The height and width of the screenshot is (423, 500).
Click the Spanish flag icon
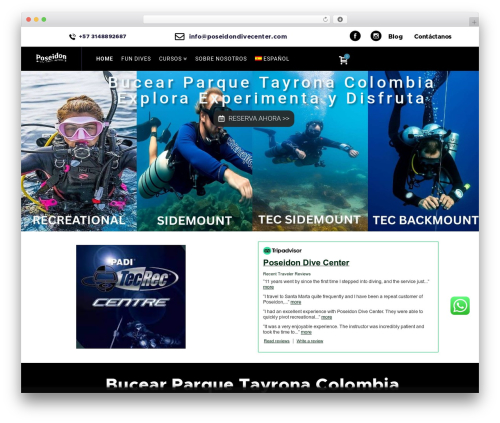point(258,59)
